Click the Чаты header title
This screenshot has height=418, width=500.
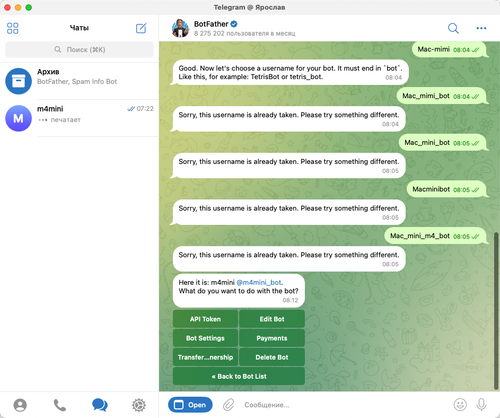click(x=79, y=28)
